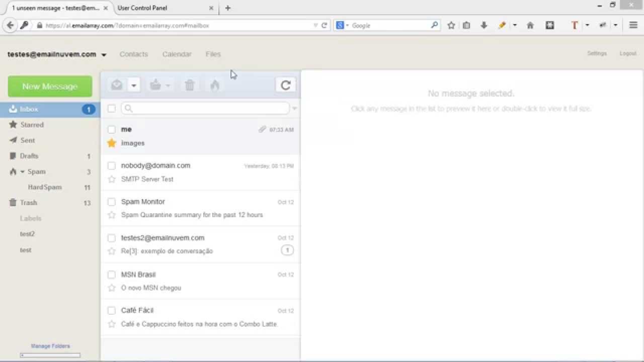The image size is (644, 362).
Task: Check the Café Fácil message box
Action: (x=112, y=310)
